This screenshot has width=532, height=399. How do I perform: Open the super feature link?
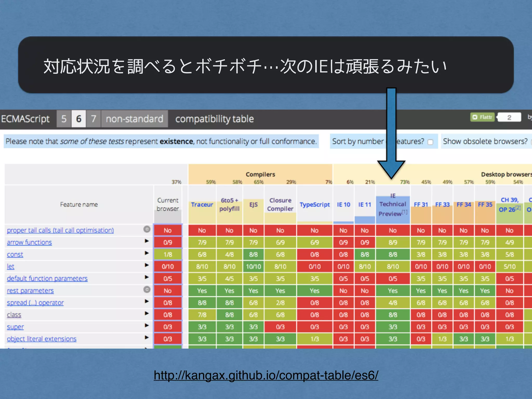click(x=15, y=327)
